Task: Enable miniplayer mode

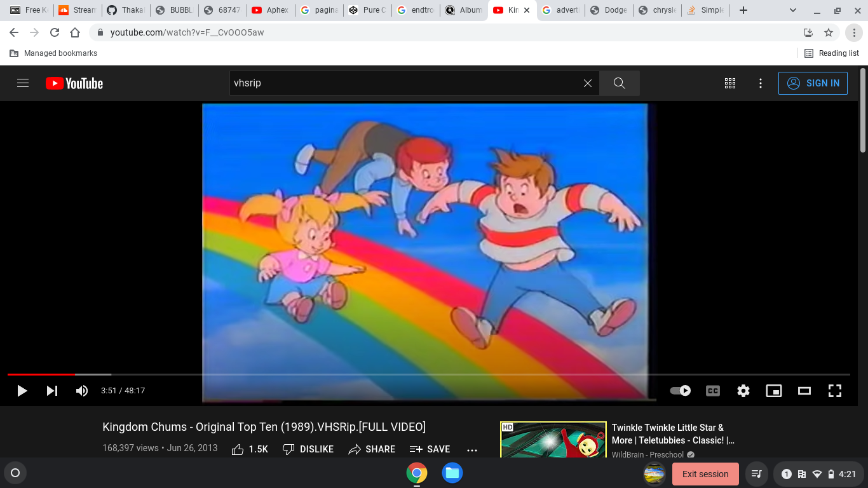Action: point(774,391)
